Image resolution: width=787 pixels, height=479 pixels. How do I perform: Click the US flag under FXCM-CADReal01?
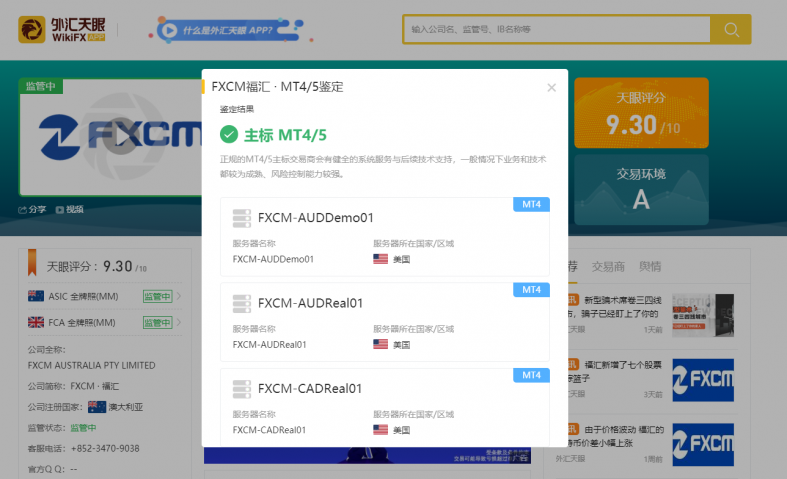pyautogui.click(x=380, y=430)
